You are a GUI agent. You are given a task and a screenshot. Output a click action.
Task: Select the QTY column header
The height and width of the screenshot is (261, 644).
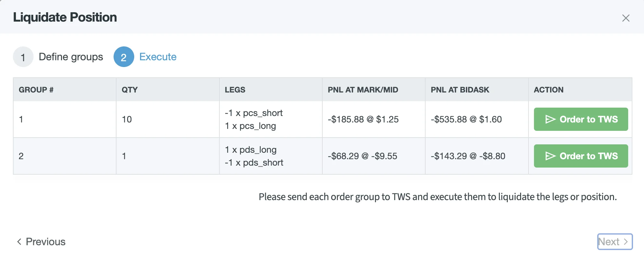point(129,90)
